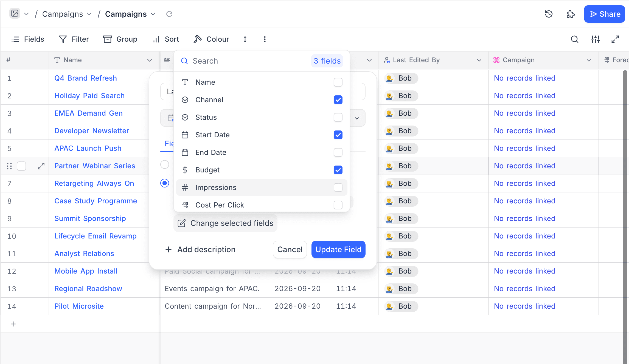
Task: Click the refresh icon beside Campaigns
Action: pos(169,14)
